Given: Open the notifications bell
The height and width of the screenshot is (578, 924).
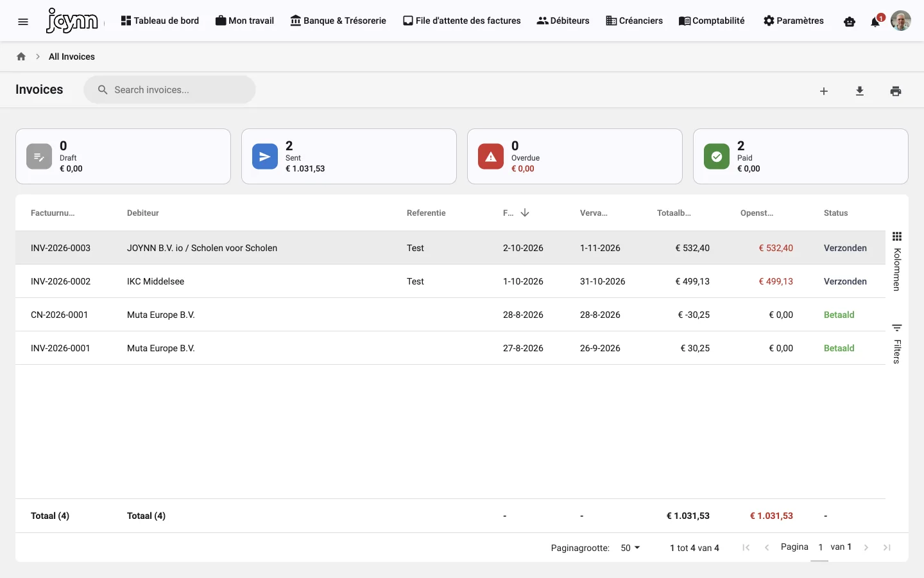Looking at the screenshot, I should [x=875, y=22].
